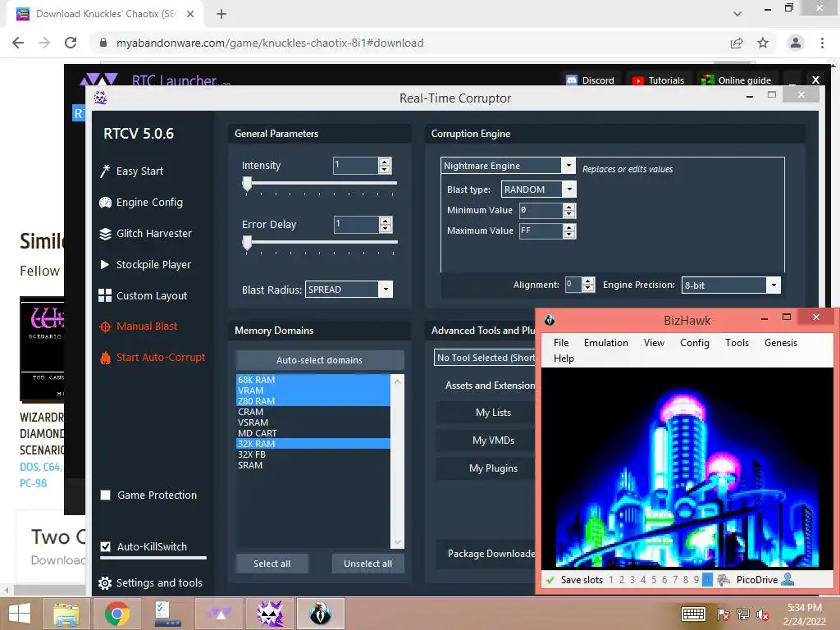Screen dimensions: 840x630
Task: Open My Lists button
Action: point(486,413)
